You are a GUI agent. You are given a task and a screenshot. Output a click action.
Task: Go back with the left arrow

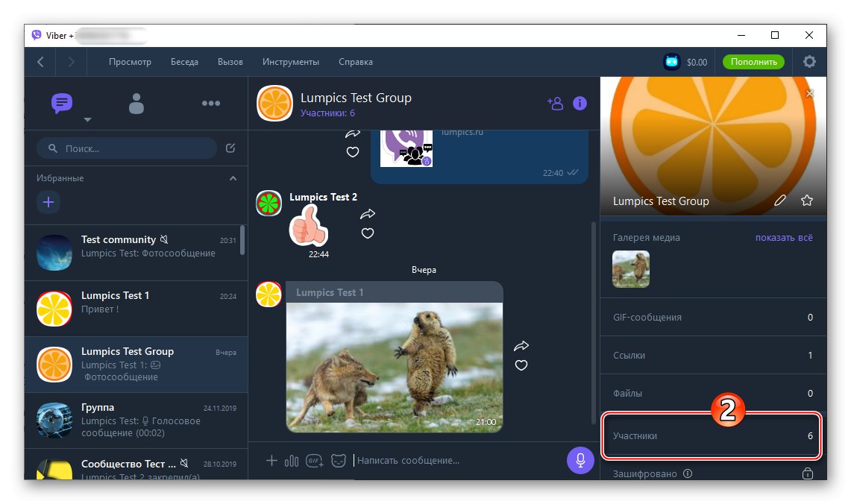[x=41, y=62]
